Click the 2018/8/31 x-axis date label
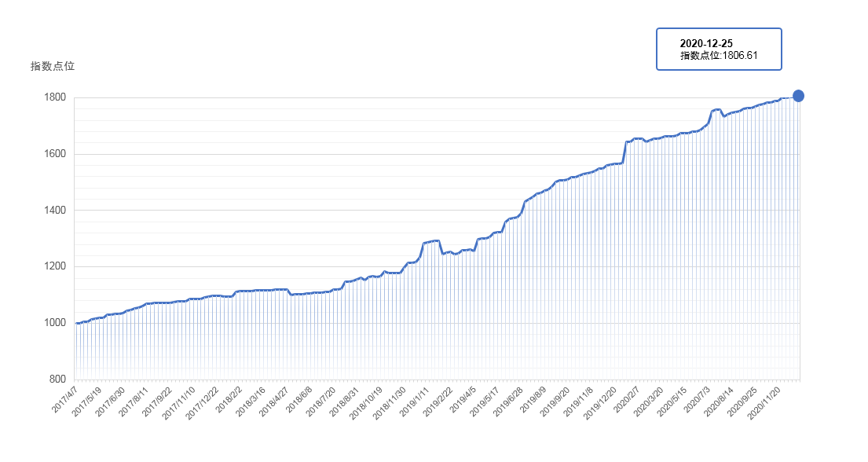 (344, 401)
